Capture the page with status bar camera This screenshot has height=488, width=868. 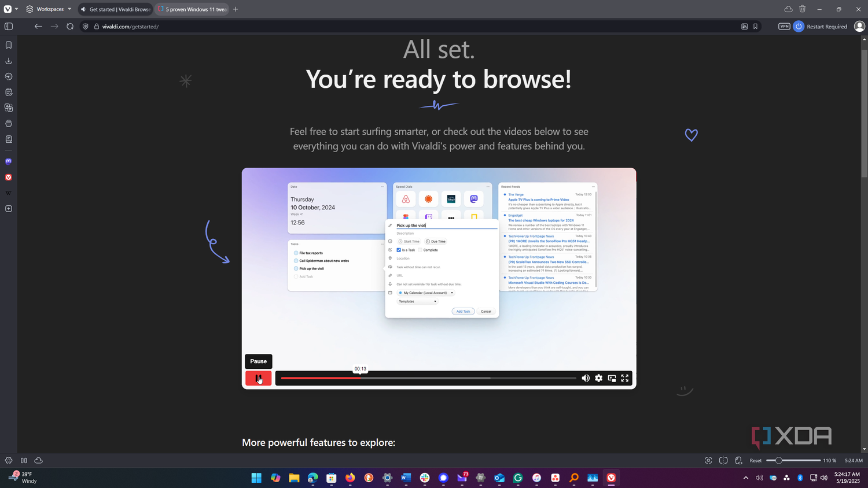pos(708,460)
